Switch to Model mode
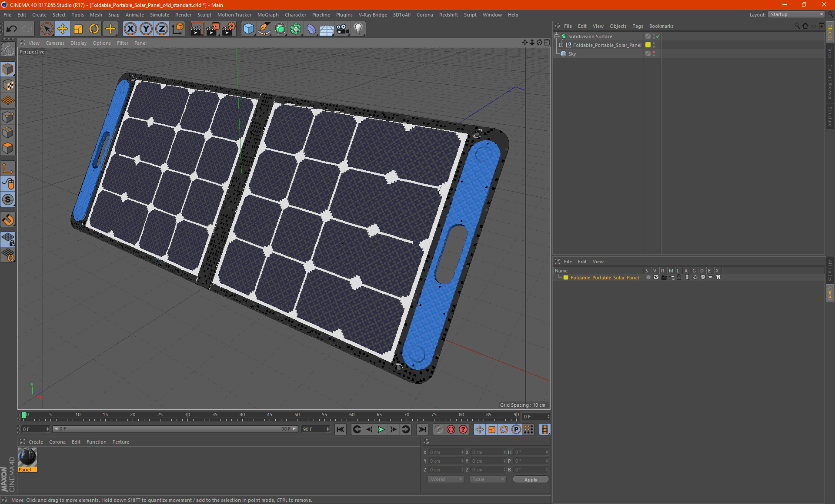 [8, 69]
